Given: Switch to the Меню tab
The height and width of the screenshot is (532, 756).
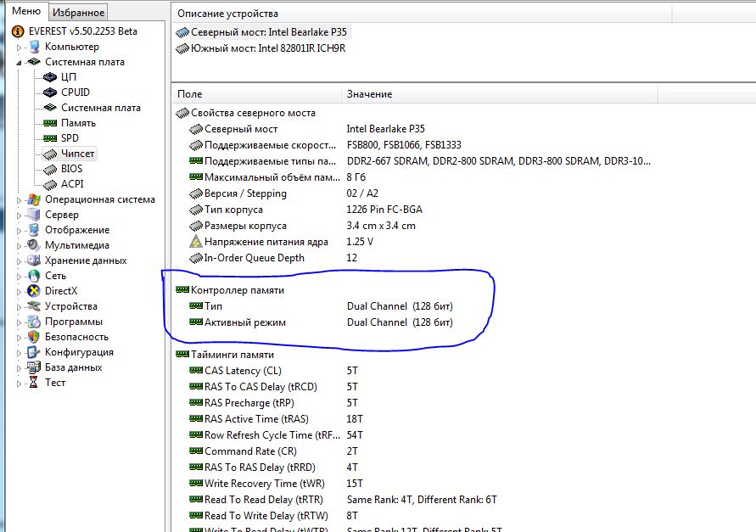Looking at the screenshot, I should pyautogui.click(x=25, y=12).
